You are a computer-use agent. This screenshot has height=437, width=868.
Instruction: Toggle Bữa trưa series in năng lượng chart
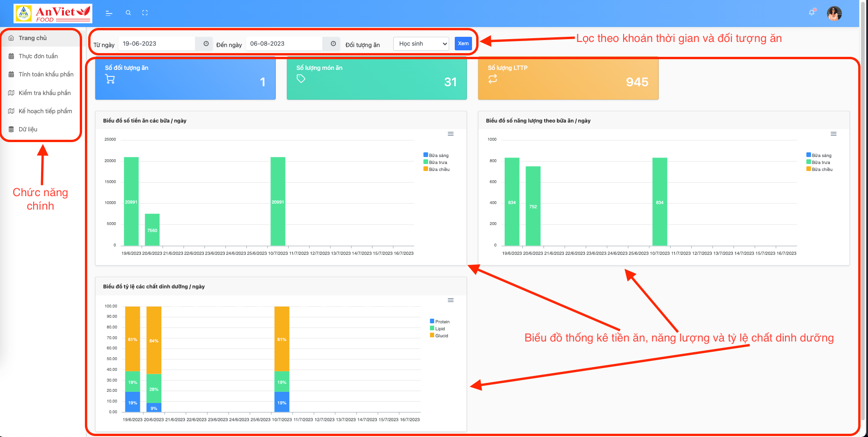coord(820,163)
